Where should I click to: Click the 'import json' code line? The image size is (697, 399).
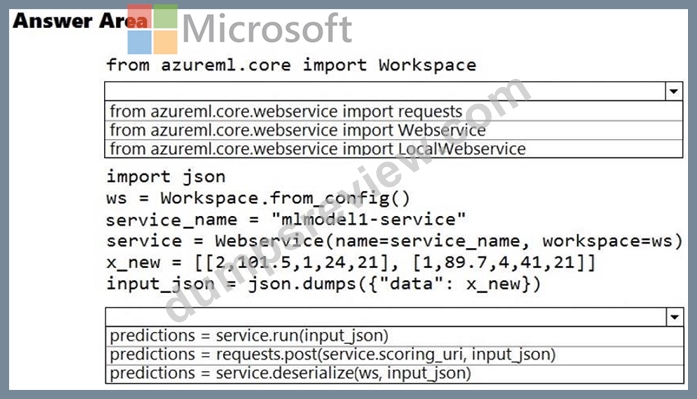166,177
